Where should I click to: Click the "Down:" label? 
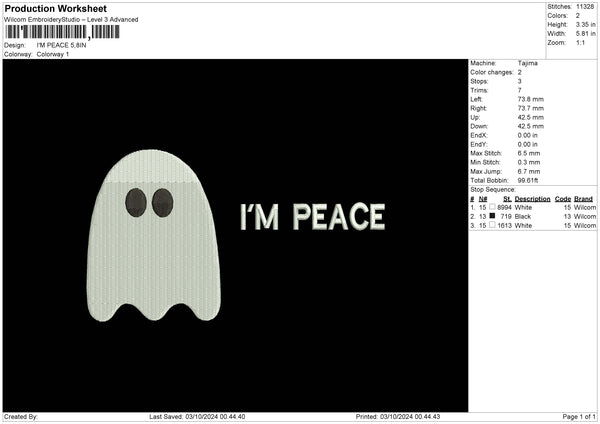(x=479, y=126)
